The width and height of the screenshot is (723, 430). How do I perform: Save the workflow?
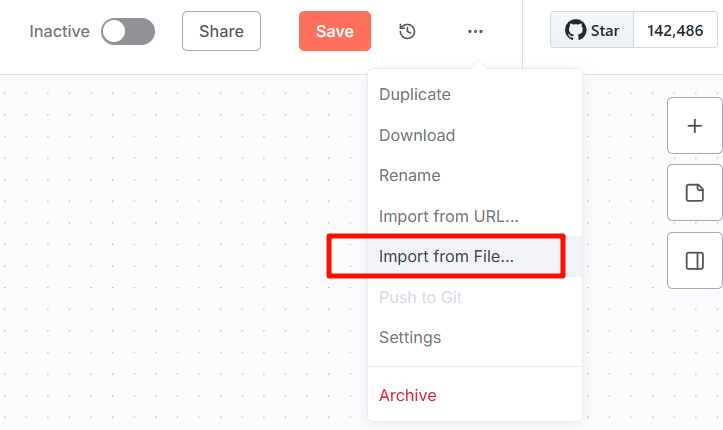[x=335, y=31]
